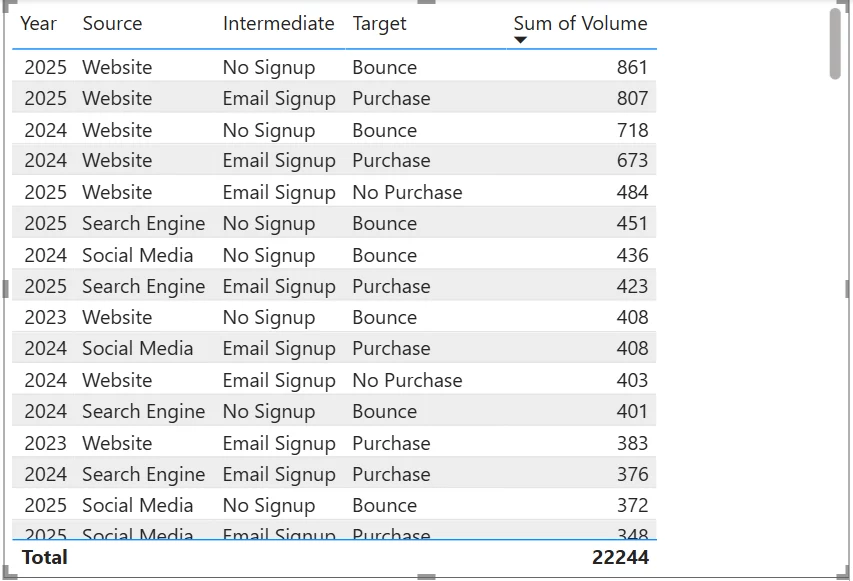The width and height of the screenshot is (853, 581).
Task: Click Website in the row with 861
Action: 117,67
